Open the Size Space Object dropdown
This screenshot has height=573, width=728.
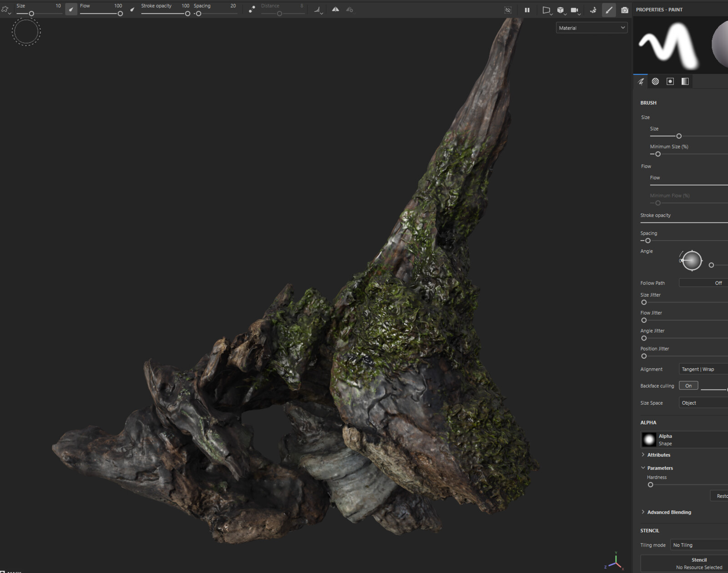click(703, 403)
